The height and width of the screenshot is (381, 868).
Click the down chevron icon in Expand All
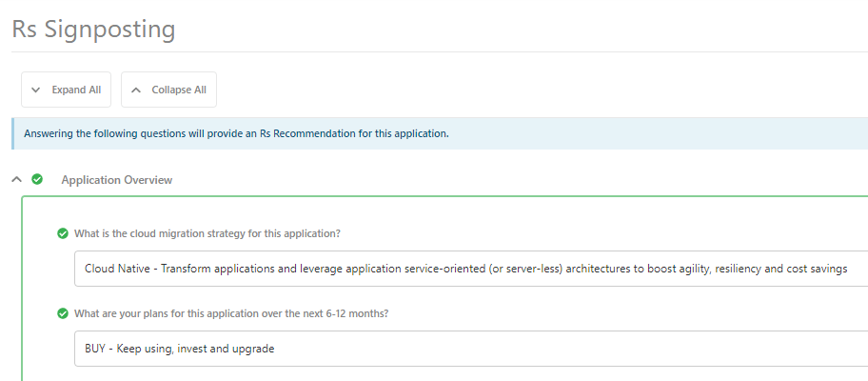36,90
